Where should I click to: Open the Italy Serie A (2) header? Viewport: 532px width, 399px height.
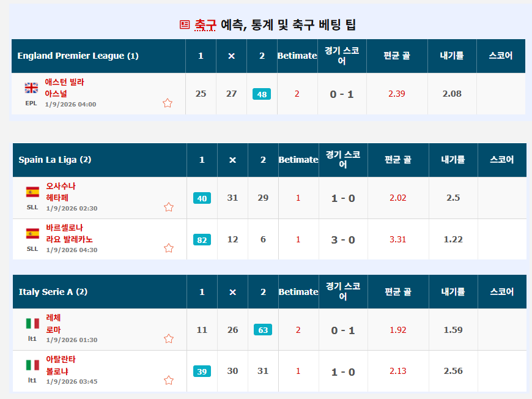click(x=53, y=292)
